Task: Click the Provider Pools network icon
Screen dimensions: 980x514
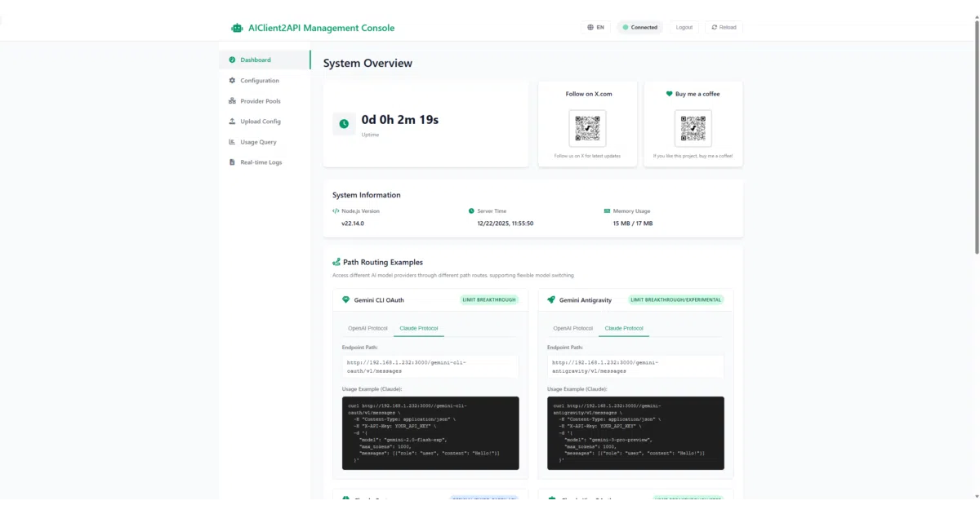Action: pyautogui.click(x=232, y=101)
